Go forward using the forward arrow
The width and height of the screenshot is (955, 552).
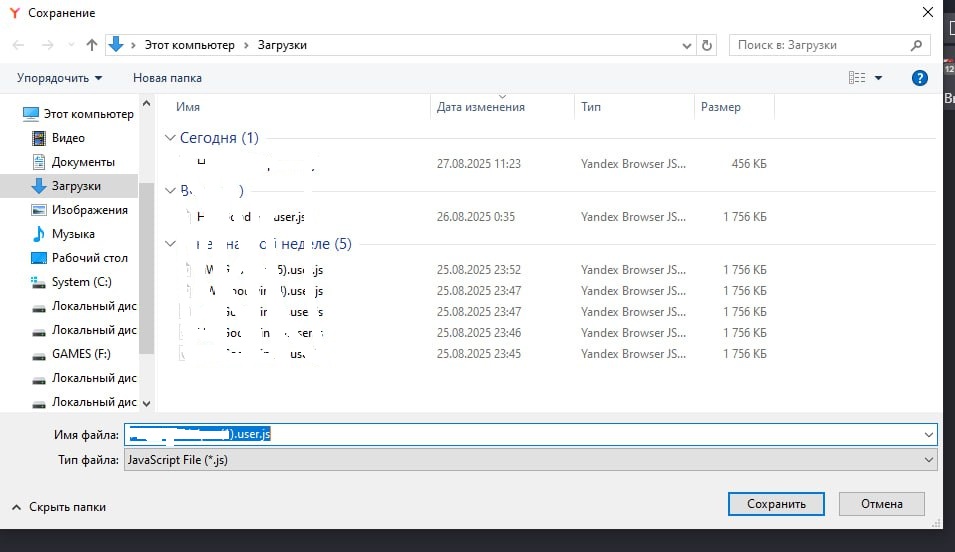tap(48, 45)
